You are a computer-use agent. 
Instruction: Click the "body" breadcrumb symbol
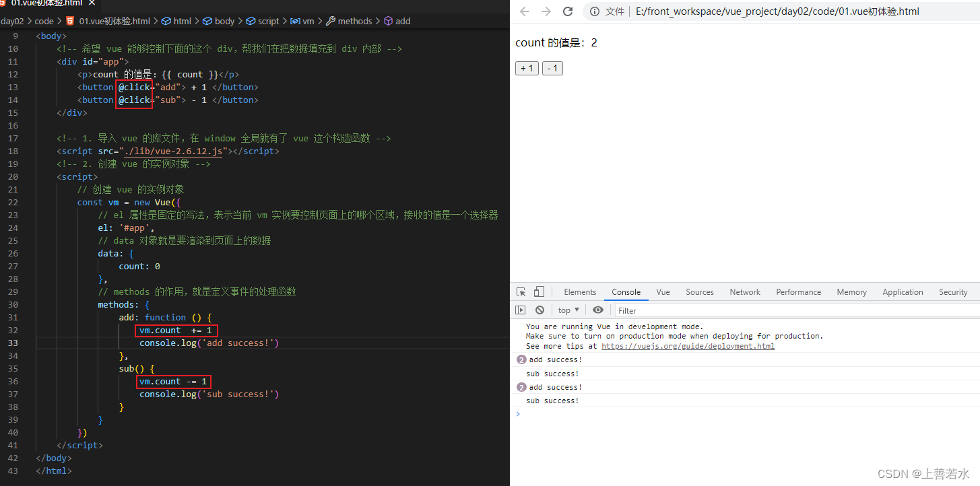(225, 21)
